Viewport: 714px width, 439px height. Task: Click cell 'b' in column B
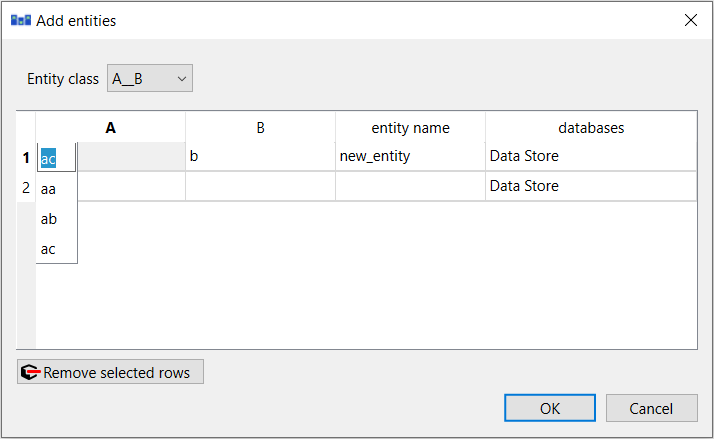click(x=260, y=157)
